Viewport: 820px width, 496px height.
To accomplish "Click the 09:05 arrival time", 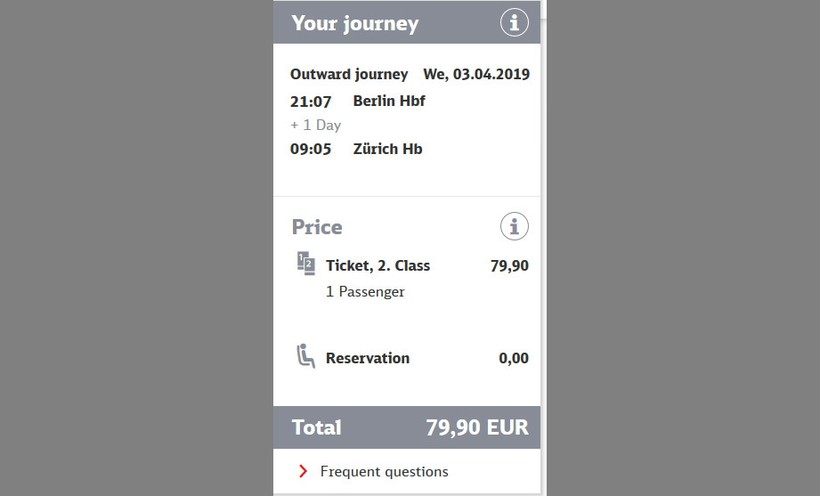I will pos(310,149).
